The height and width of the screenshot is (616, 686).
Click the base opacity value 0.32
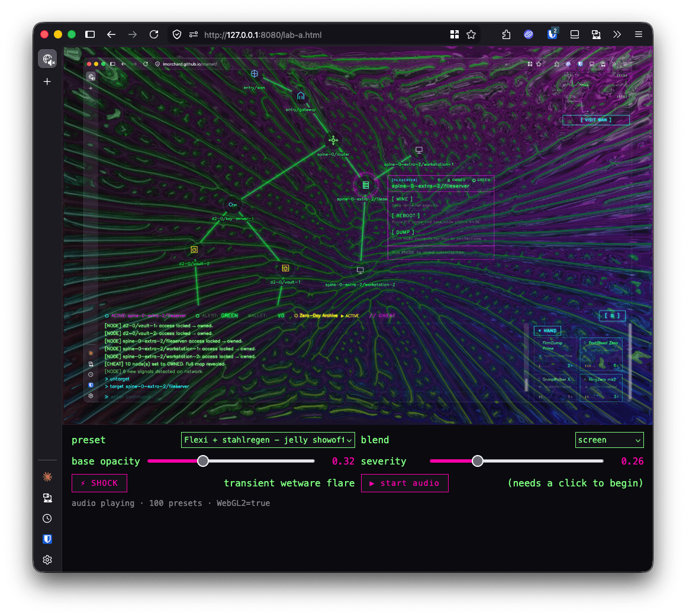point(343,461)
